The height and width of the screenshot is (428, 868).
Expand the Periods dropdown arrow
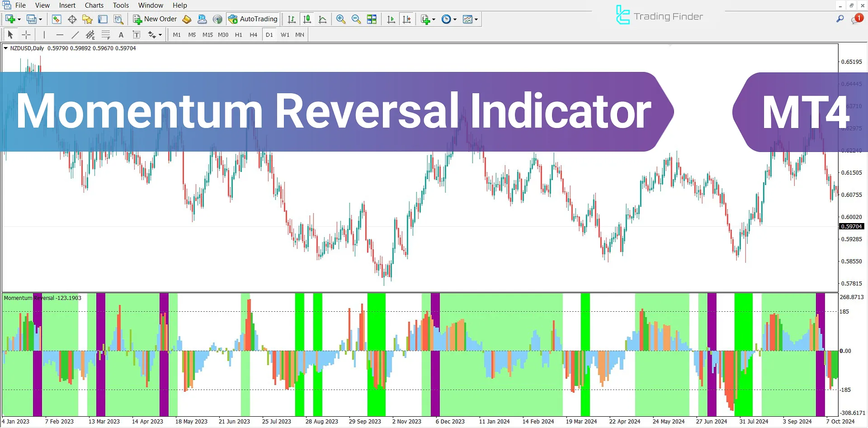(455, 19)
